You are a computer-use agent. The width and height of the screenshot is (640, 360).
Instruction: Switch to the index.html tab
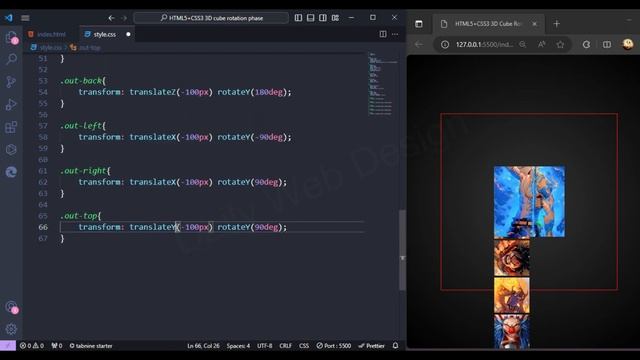point(51,34)
